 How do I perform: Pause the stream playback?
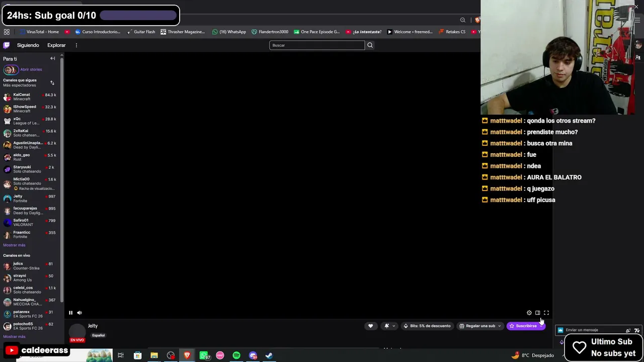(x=70, y=313)
